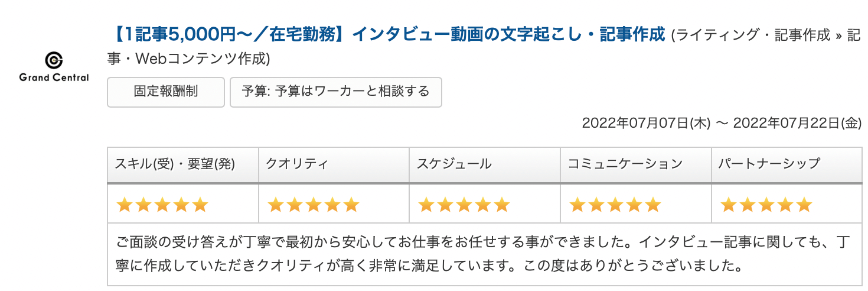Viewport: 868px width, 291px height.
Task: Click the 固定報酬制 tag button
Action: click(x=166, y=92)
